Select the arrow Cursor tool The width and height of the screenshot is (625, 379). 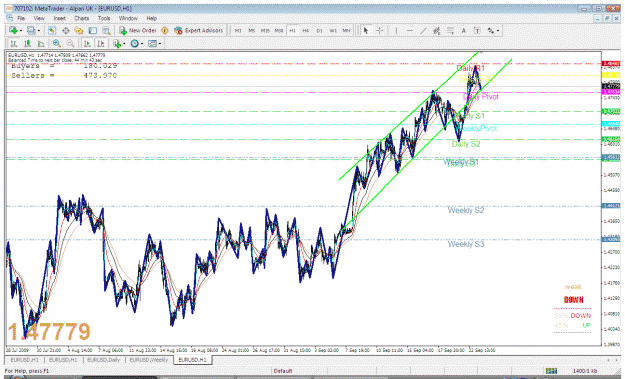click(x=366, y=30)
